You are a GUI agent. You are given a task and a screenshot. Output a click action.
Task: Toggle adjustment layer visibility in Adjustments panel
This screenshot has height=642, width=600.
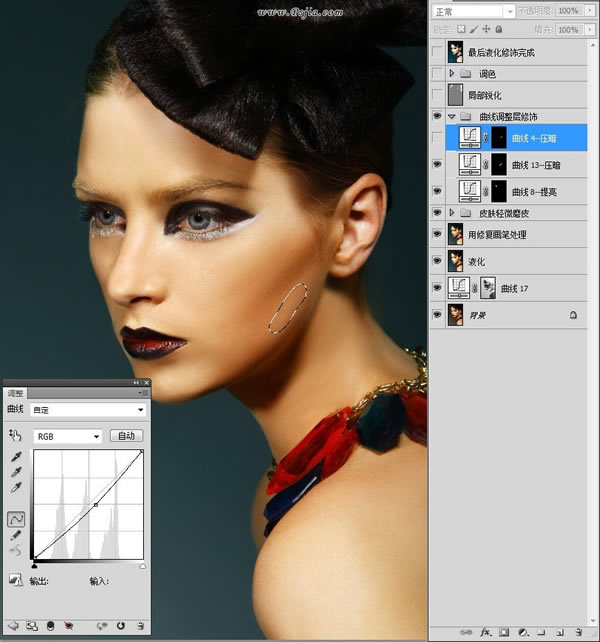pos(69,626)
